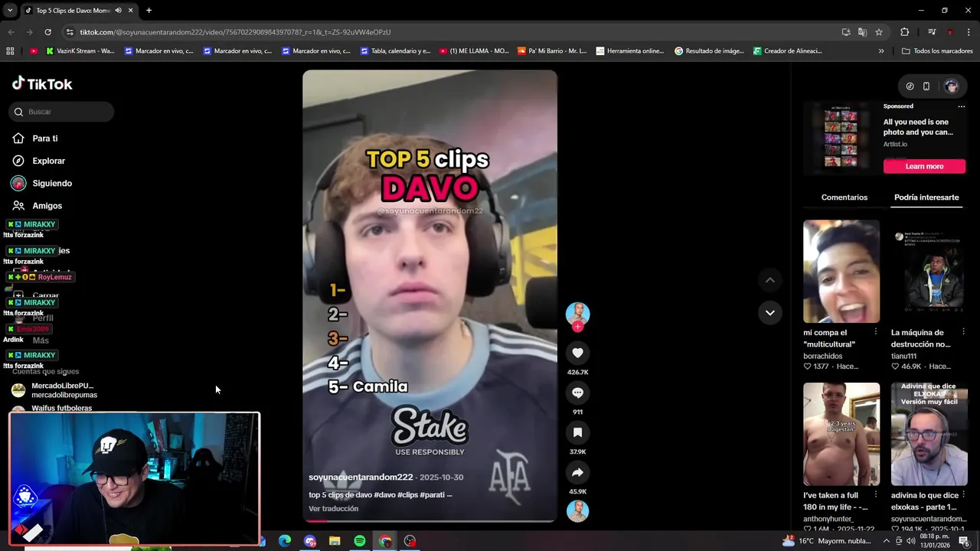Screen dimensions: 980x551
Task: Open Chrome media control icon
Action: pos(932,32)
